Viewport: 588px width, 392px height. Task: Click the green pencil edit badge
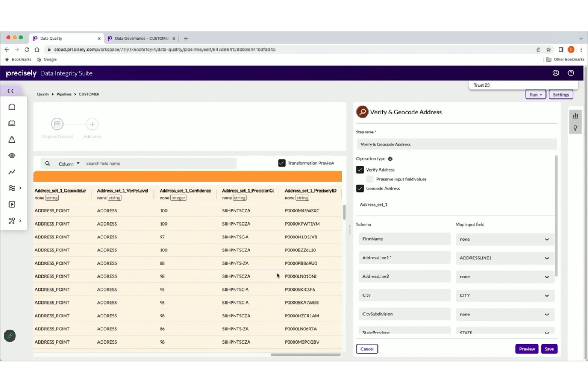[x=10, y=336]
